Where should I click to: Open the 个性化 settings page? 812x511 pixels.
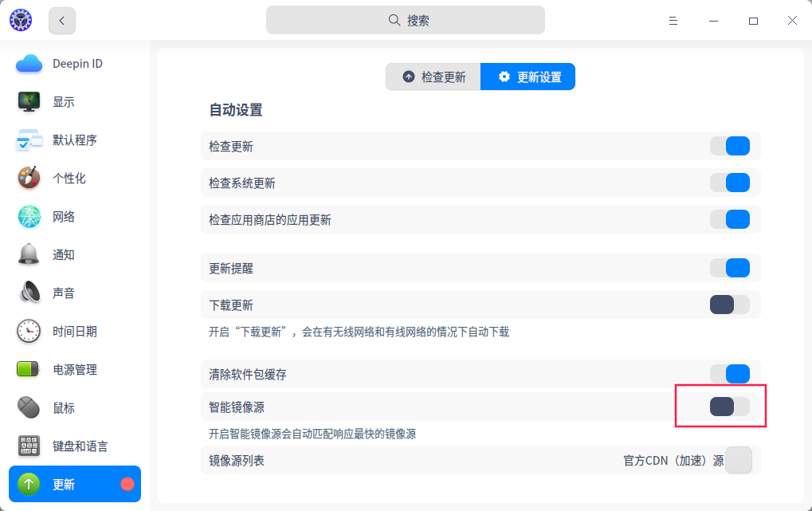pyautogui.click(x=75, y=179)
